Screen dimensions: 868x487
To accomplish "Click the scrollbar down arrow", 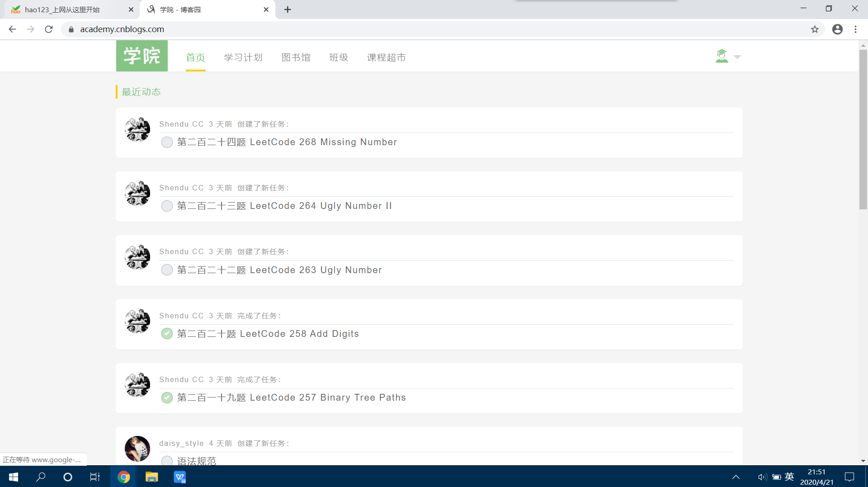I will pyautogui.click(x=863, y=461).
